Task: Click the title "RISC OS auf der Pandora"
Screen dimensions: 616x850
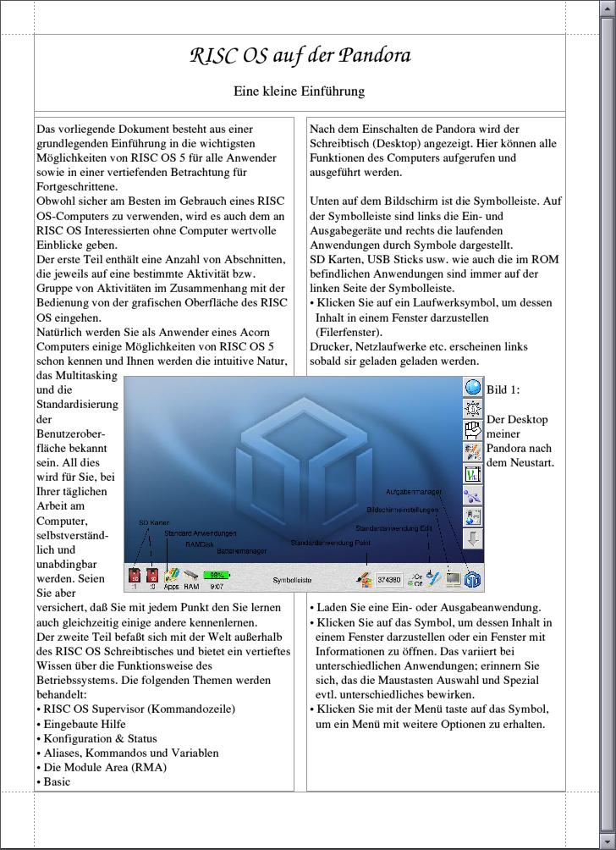Action: (x=300, y=57)
